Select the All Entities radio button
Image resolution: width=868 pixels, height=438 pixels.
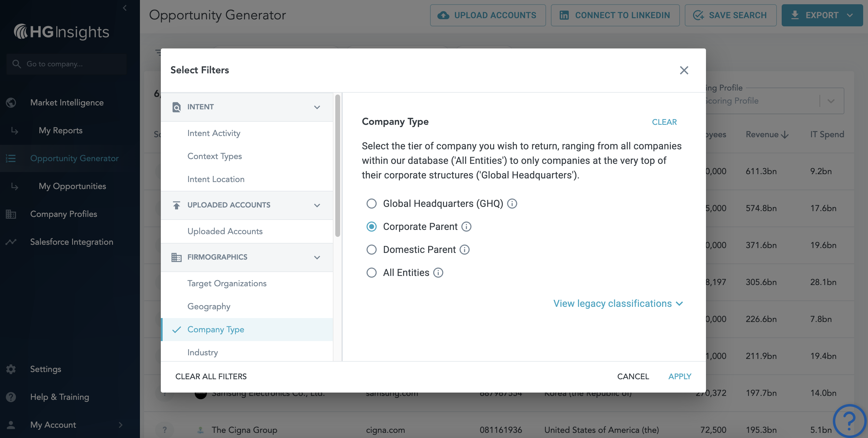coord(371,273)
